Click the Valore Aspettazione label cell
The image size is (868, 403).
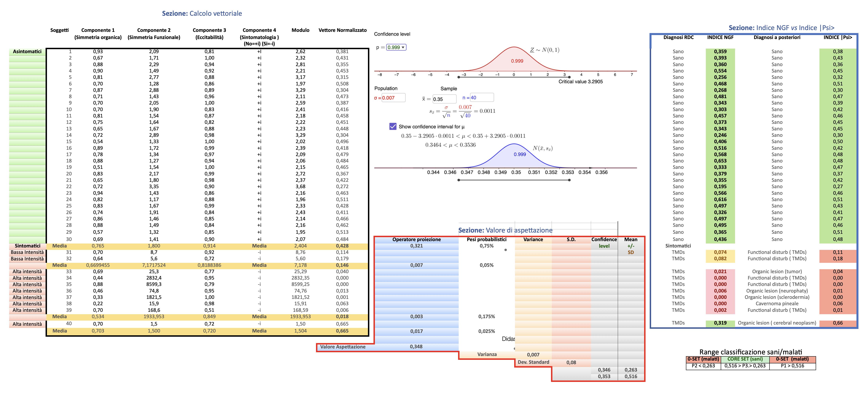coord(343,347)
